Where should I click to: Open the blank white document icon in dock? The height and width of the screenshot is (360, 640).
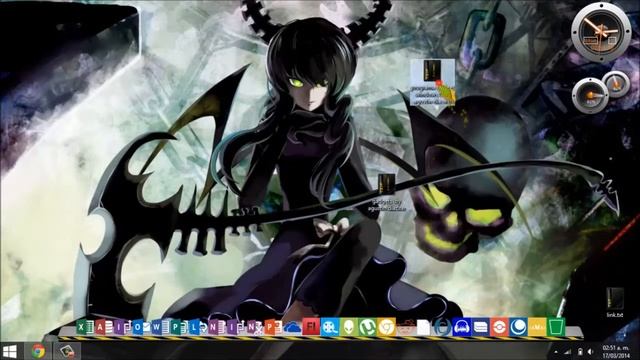click(424, 327)
